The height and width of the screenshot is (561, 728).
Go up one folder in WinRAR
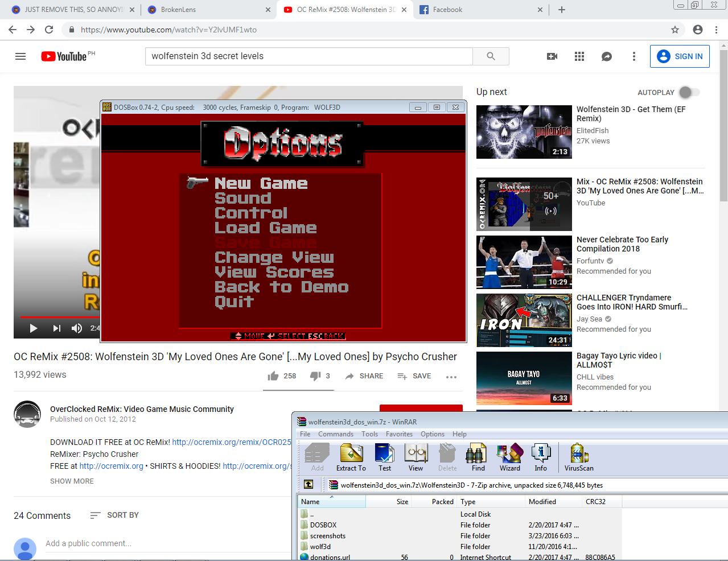[x=309, y=484]
